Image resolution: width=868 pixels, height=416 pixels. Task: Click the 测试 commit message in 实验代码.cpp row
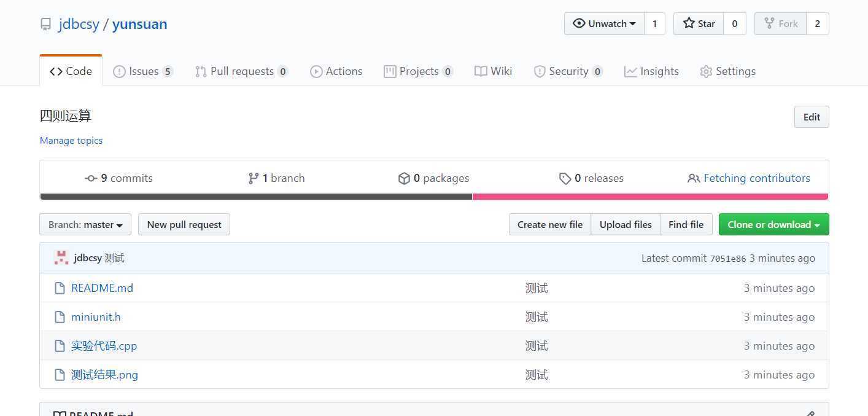coord(537,346)
